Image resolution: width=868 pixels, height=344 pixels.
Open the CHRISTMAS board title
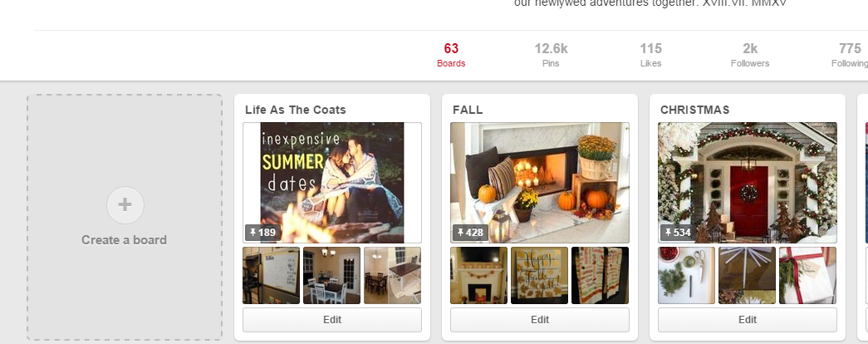(x=694, y=110)
